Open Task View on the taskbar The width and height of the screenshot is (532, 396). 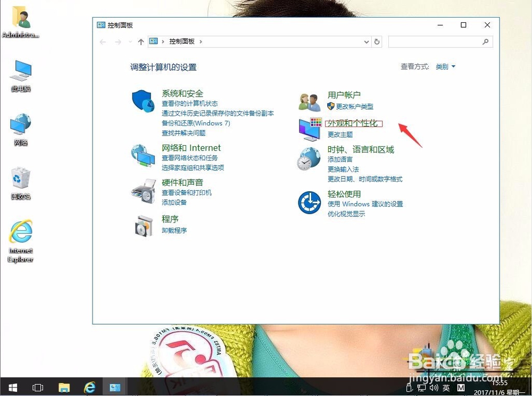(x=38, y=387)
